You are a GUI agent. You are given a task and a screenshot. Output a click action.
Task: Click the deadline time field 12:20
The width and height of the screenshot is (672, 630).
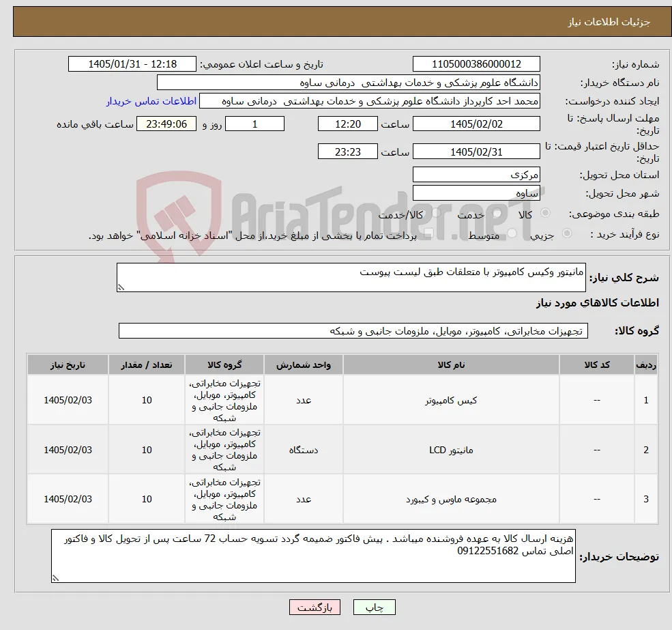point(347,124)
